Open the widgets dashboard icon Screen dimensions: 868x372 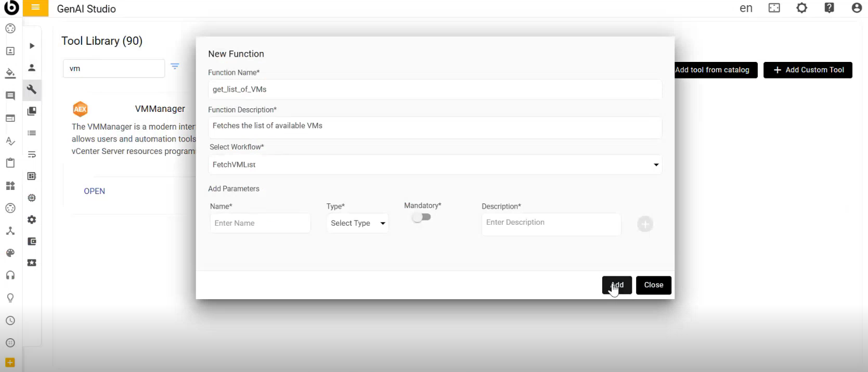tap(10, 186)
